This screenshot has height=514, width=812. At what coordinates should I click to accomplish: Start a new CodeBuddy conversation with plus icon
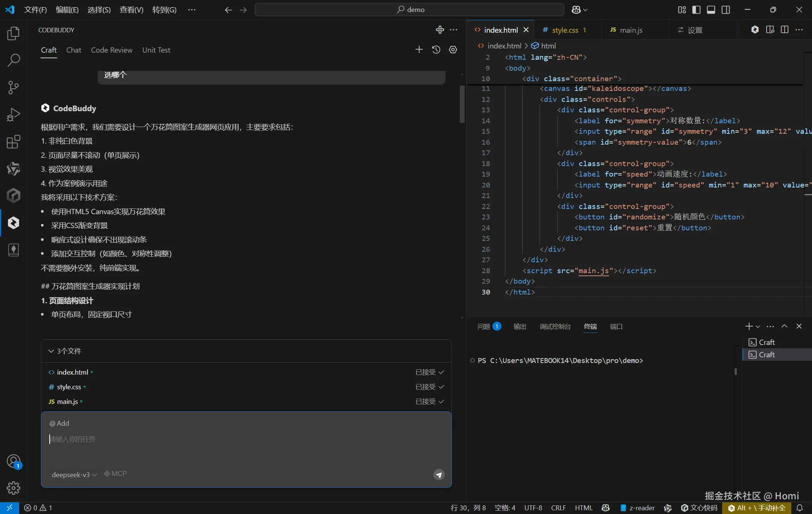(419, 50)
